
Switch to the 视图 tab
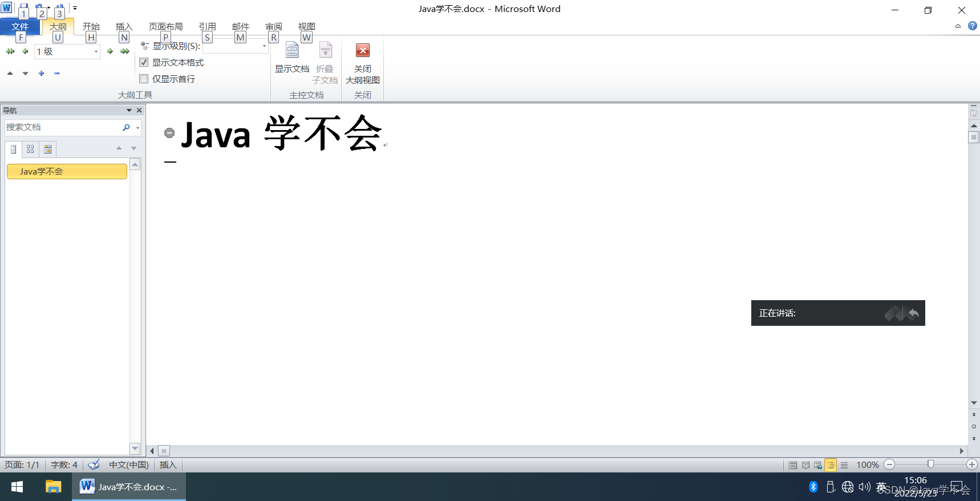click(x=306, y=27)
